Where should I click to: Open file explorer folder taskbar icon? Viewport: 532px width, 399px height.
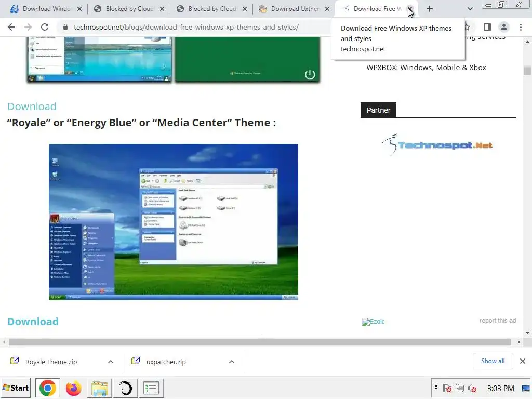tap(100, 388)
